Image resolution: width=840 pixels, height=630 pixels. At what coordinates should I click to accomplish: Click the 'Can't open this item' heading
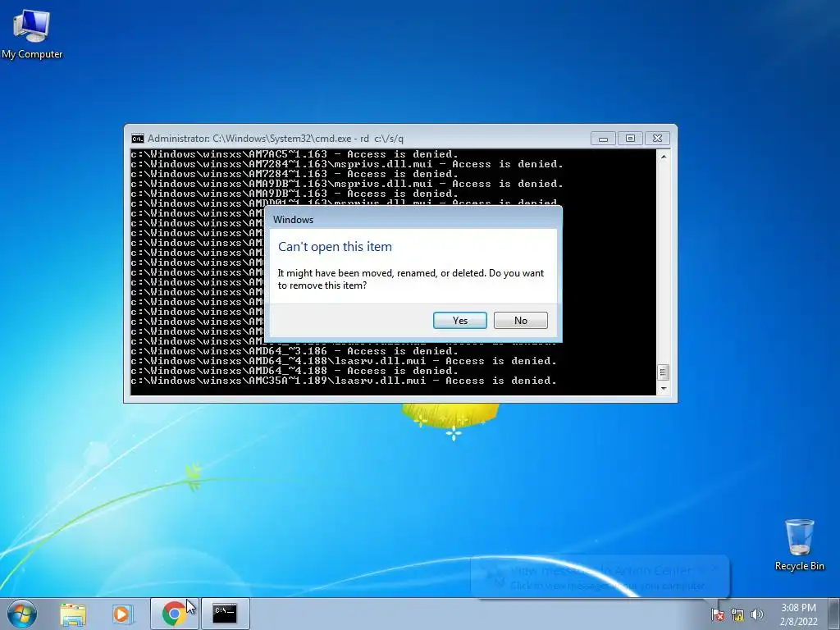coord(335,247)
